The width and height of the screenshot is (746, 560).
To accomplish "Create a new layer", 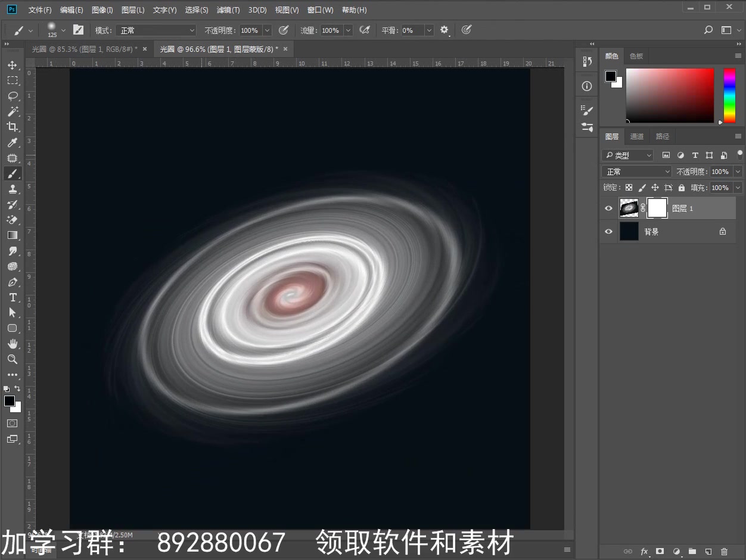I will coord(708,552).
